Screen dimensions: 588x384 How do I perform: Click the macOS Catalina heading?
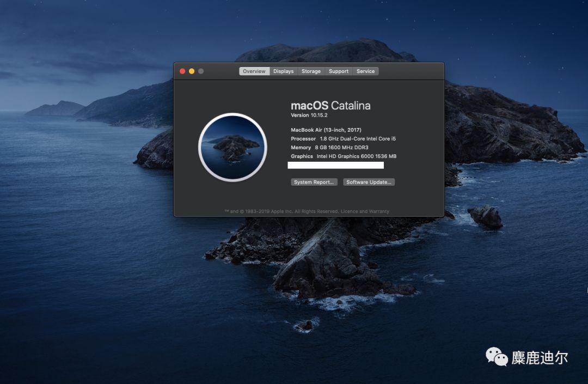(331, 106)
